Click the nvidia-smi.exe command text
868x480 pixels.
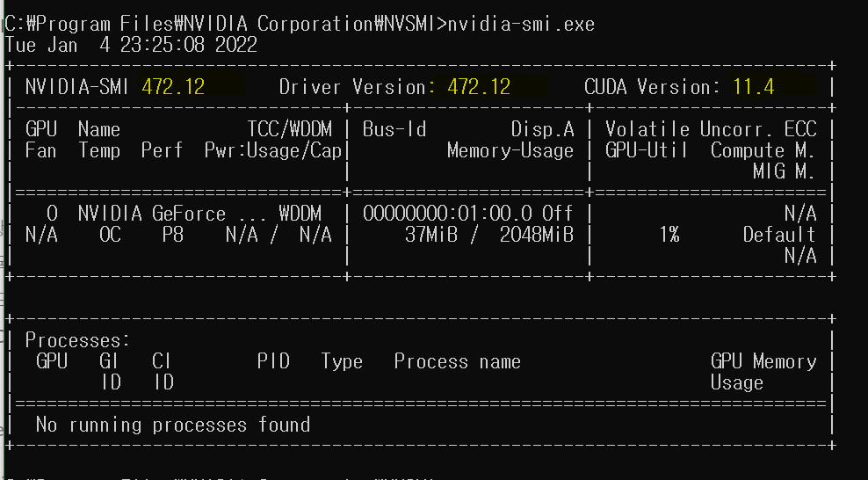click(521, 24)
